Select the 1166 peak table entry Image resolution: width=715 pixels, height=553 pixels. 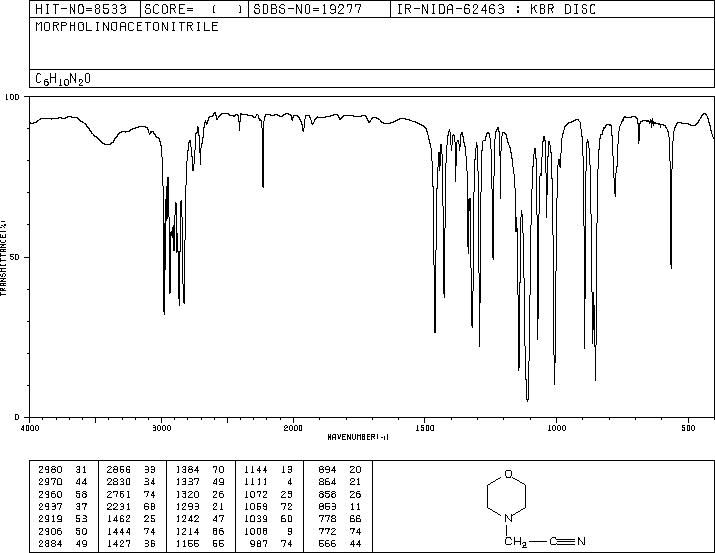(x=200, y=543)
